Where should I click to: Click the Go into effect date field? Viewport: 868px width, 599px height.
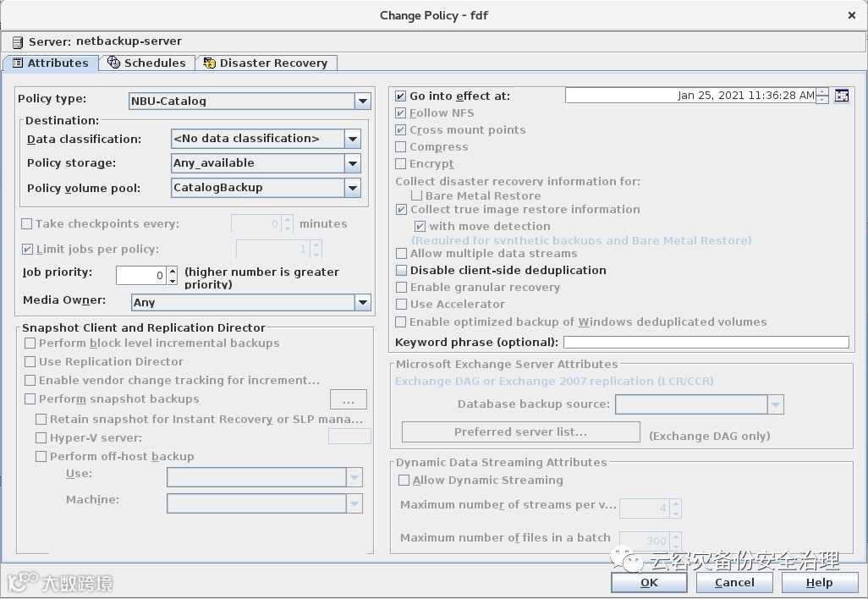690,96
